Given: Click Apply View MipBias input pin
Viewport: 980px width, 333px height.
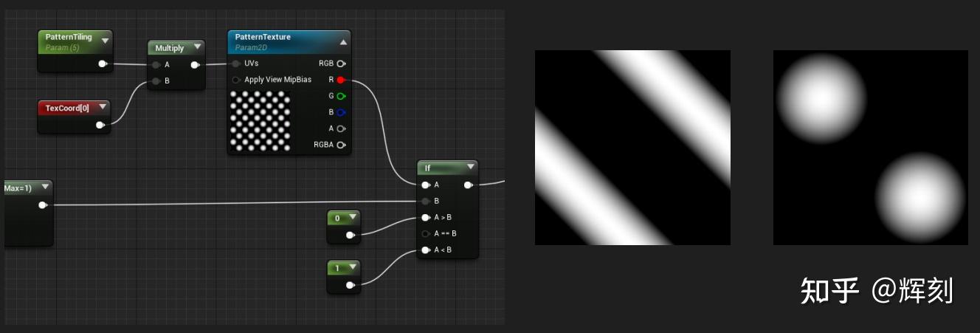Looking at the screenshot, I should click(236, 80).
